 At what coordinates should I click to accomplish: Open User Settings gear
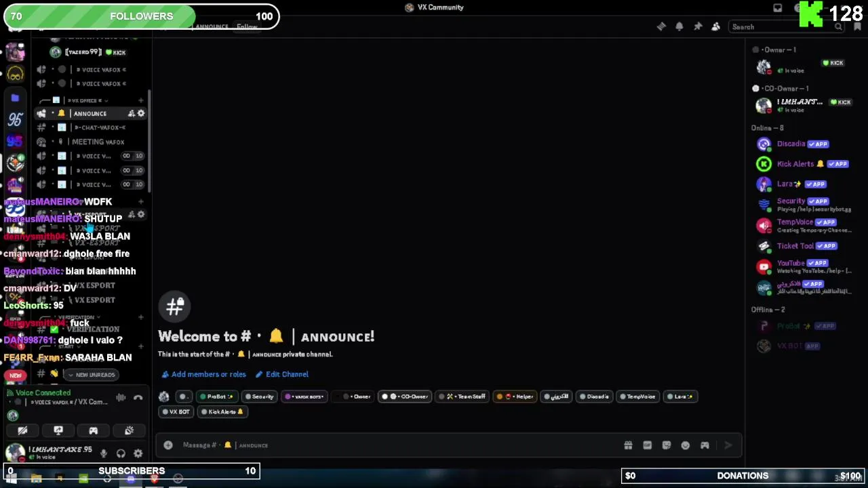[x=138, y=453]
